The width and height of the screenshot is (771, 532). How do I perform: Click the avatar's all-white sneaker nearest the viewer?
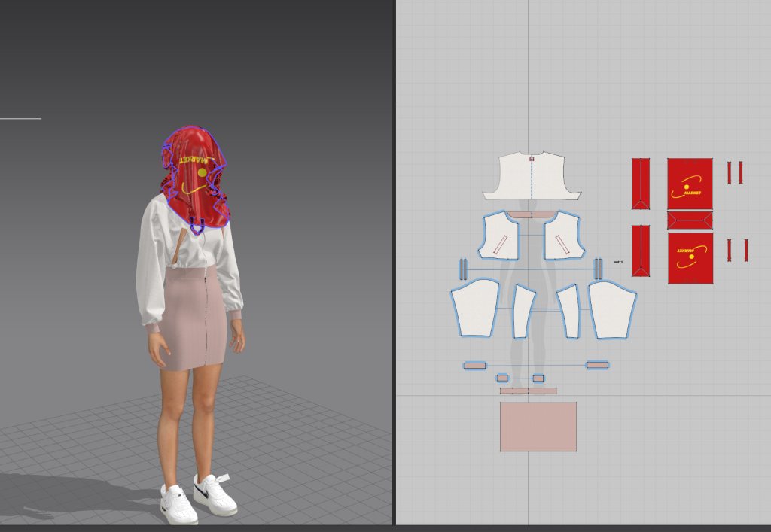pos(179,504)
